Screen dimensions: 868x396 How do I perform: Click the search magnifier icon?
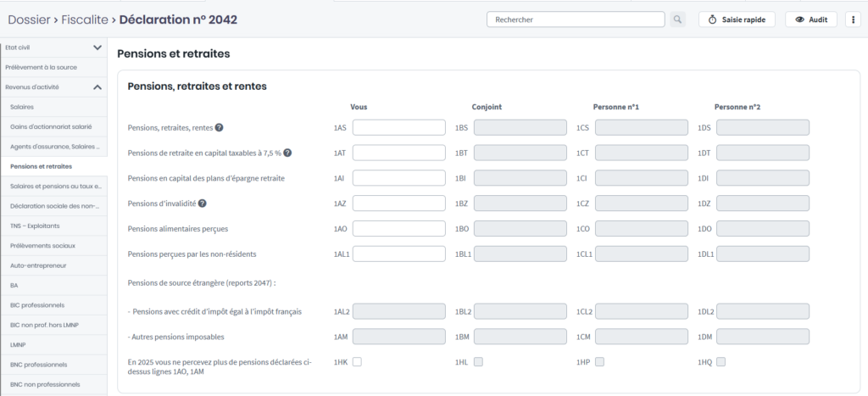point(677,19)
